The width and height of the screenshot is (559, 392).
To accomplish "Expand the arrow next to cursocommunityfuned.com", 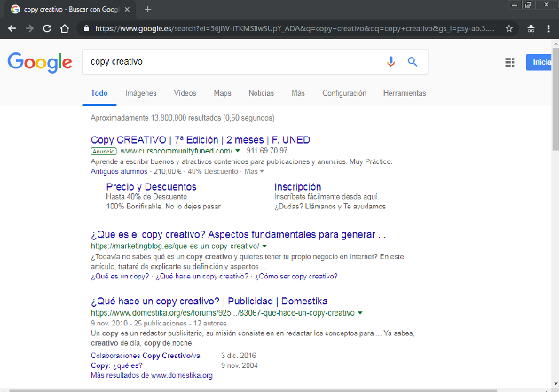I will click(x=238, y=151).
